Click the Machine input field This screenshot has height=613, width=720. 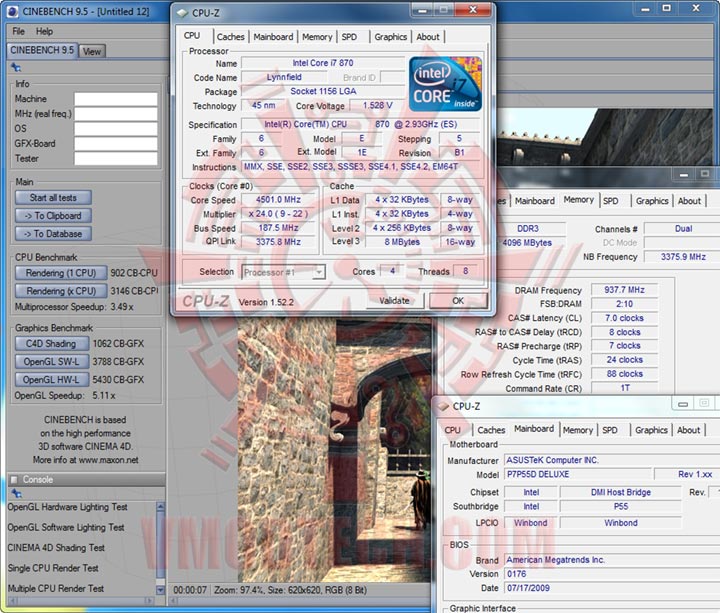pyautogui.click(x=116, y=99)
